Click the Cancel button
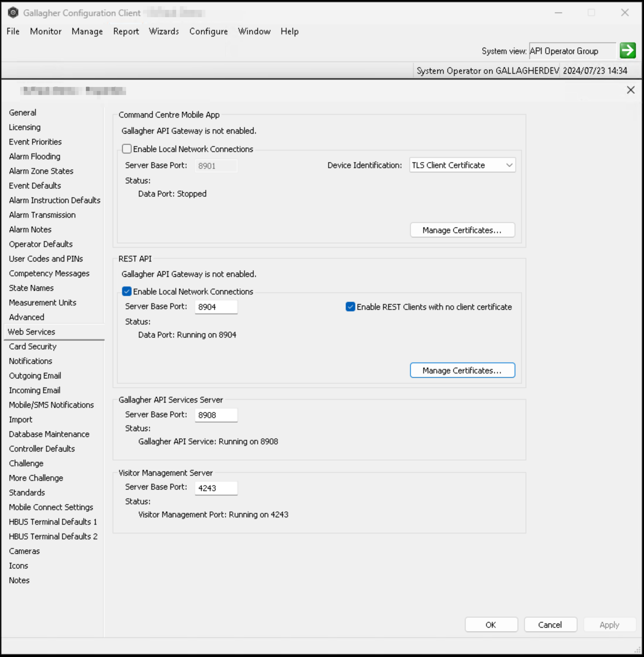This screenshot has height=657, width=644. (550, 624)
